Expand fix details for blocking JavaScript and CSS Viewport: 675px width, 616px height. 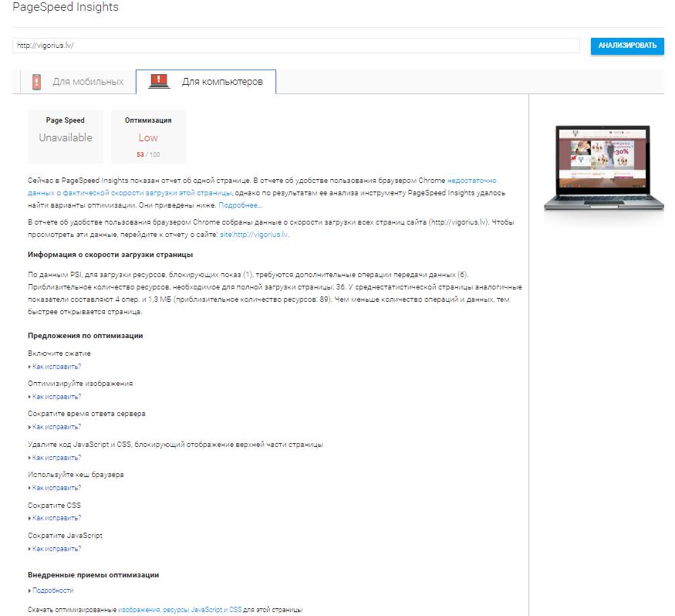pyautogui.click(x=56, y=458)
